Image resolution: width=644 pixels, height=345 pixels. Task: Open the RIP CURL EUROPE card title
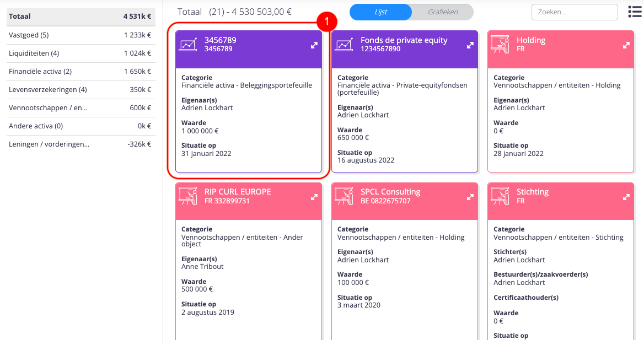point(238,192)
